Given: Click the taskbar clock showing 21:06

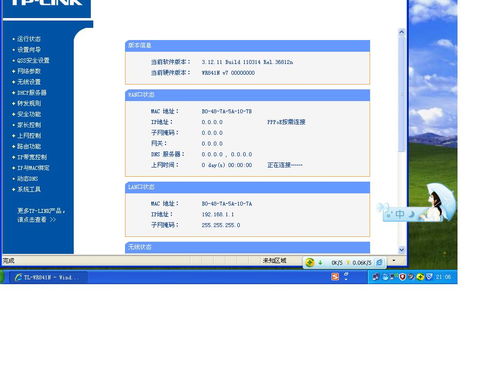Looking at the screenshot, I should (x=443, y=277).
